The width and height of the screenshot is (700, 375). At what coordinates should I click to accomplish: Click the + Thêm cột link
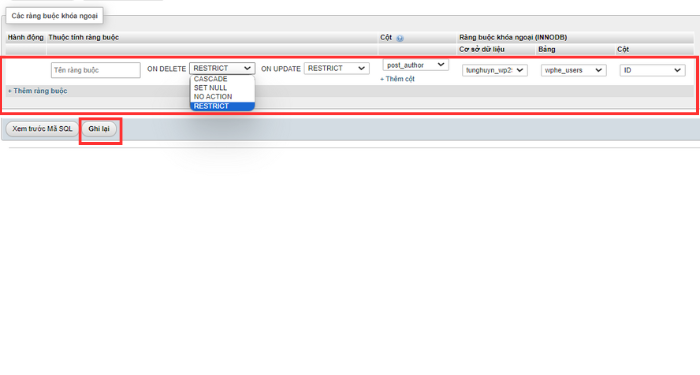pos(397,79)
